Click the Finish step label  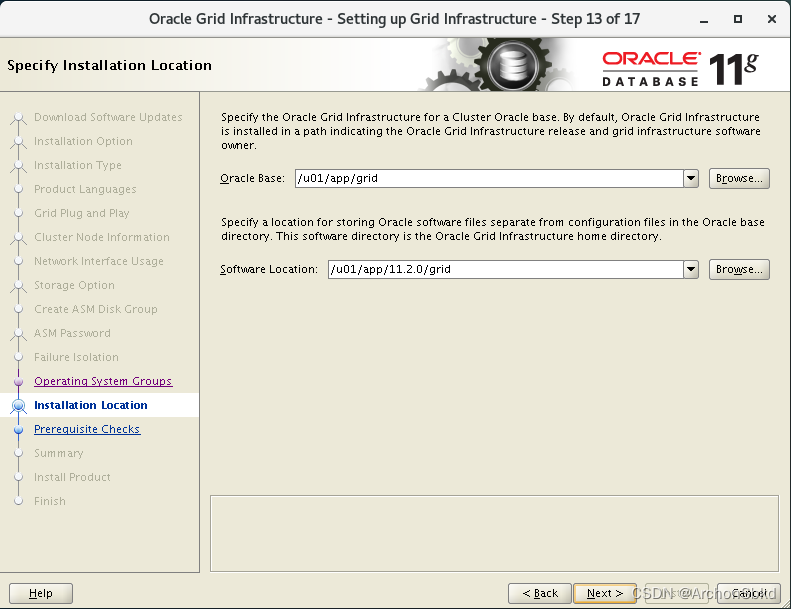click(x=50, y=501)
